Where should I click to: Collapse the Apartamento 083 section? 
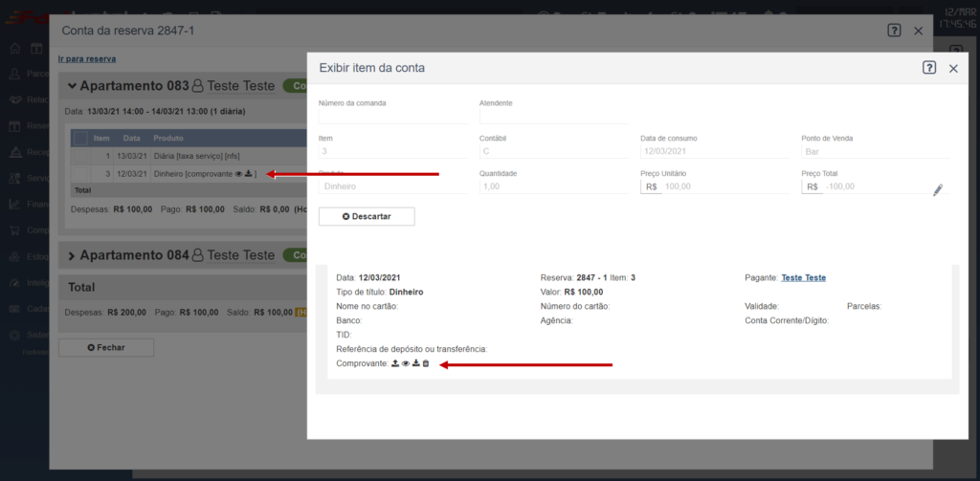coord(72,86)
